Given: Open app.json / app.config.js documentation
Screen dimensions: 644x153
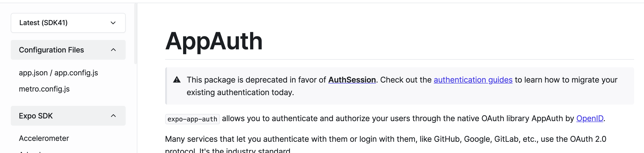Looking at the screenshot, I should [59, 73].
